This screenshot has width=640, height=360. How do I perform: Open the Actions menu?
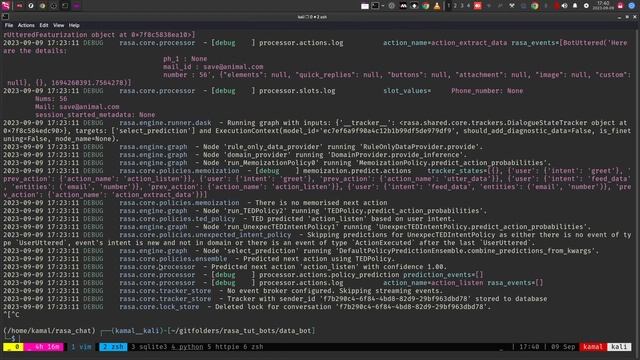click(26, 25)
